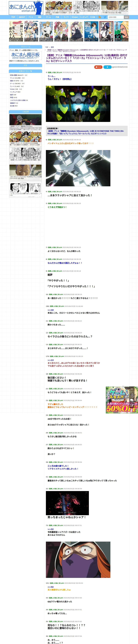Viewport: 138px width, 644px height.
Task: Open the header ガンダムジークアクス ギレン article thumbnail
Action: click(x=114, y=8)
